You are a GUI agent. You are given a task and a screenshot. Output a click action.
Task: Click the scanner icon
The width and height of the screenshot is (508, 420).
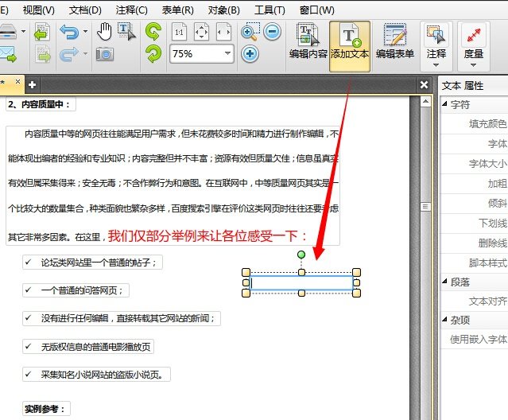[x=8, y=32]
